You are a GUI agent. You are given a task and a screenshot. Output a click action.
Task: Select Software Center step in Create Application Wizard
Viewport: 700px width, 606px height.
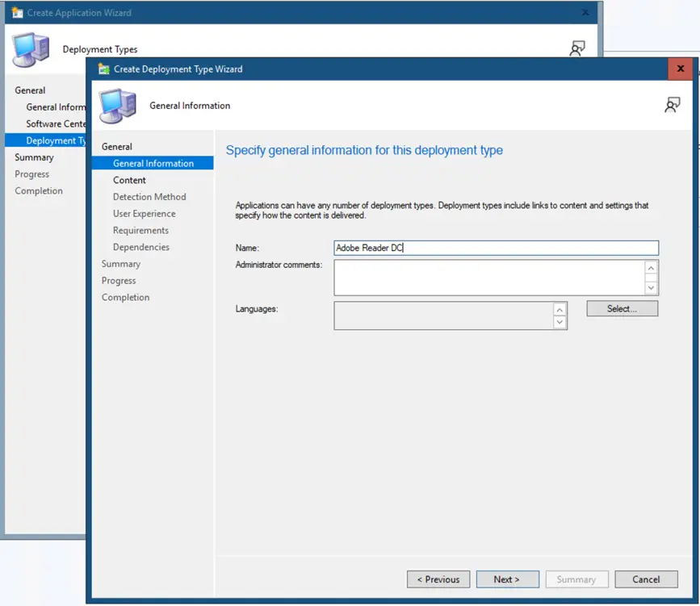tap(56, 123)
